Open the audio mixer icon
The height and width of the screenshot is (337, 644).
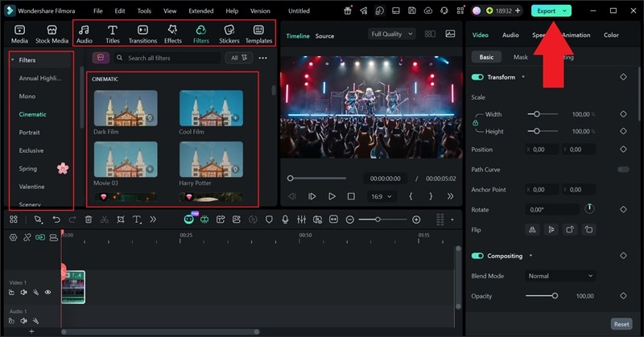[301, 220]
